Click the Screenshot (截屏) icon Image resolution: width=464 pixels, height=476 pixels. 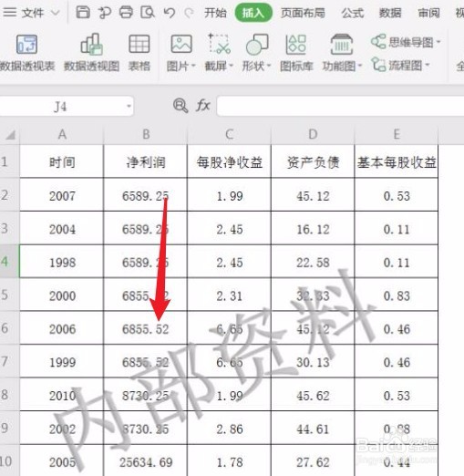click(x=219, y=45)
